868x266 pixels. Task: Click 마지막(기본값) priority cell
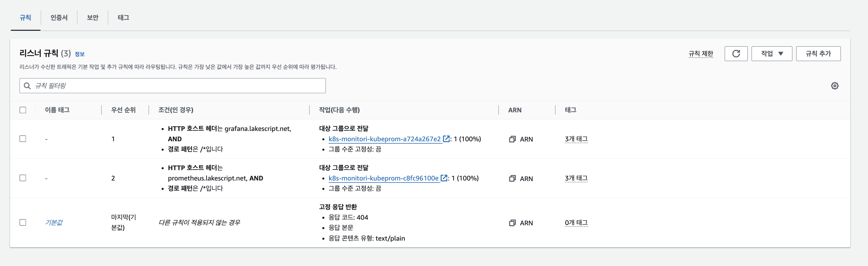tap(123, 222)
